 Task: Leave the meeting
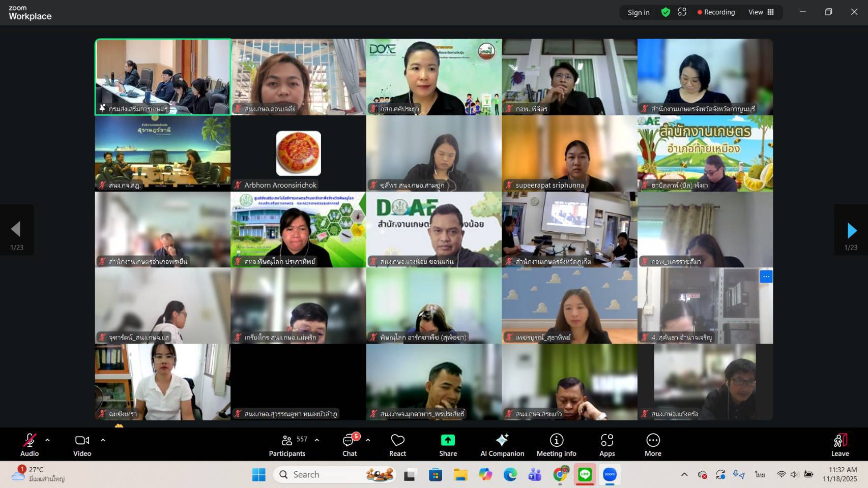point(840,445)
